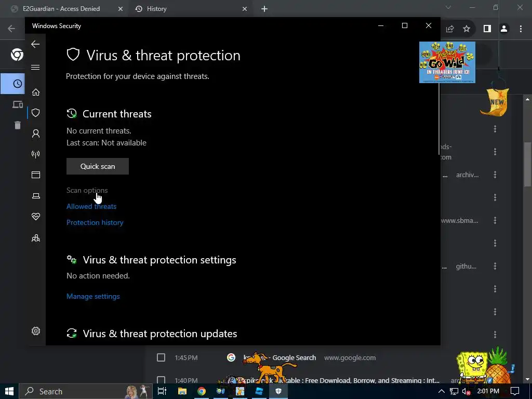Click the Rugrats Go Wild ad image
The width and height of the screenshot is (532, 399).
pos(447,62)
